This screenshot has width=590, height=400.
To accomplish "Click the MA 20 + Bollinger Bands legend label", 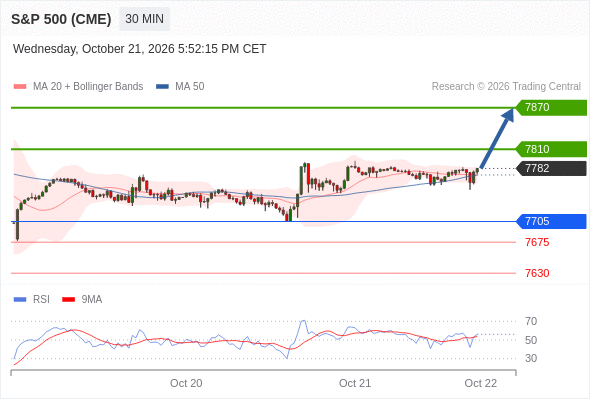I will [x=88, y=87].
